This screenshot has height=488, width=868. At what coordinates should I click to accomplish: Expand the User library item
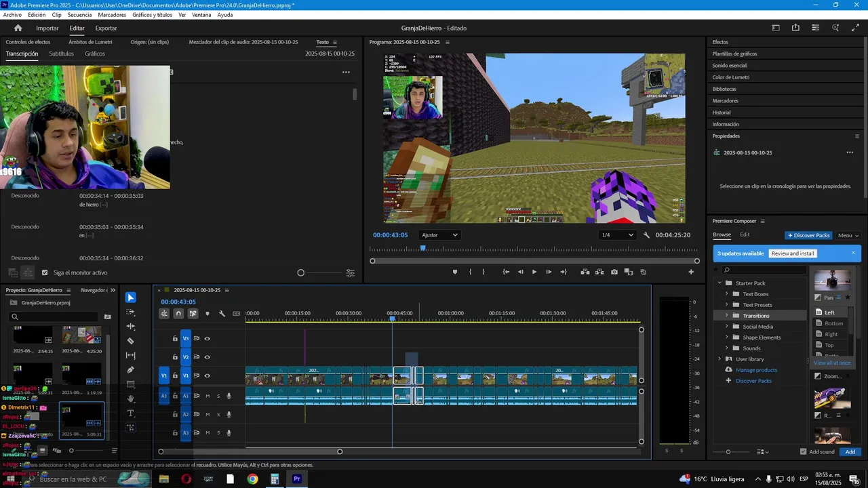719,359
